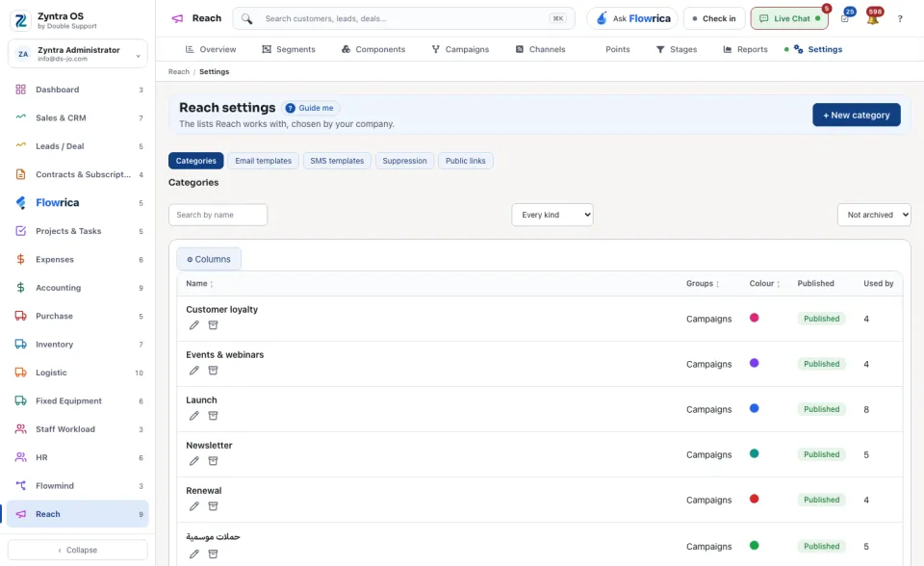Edit the Renewal category

point(193,506)
